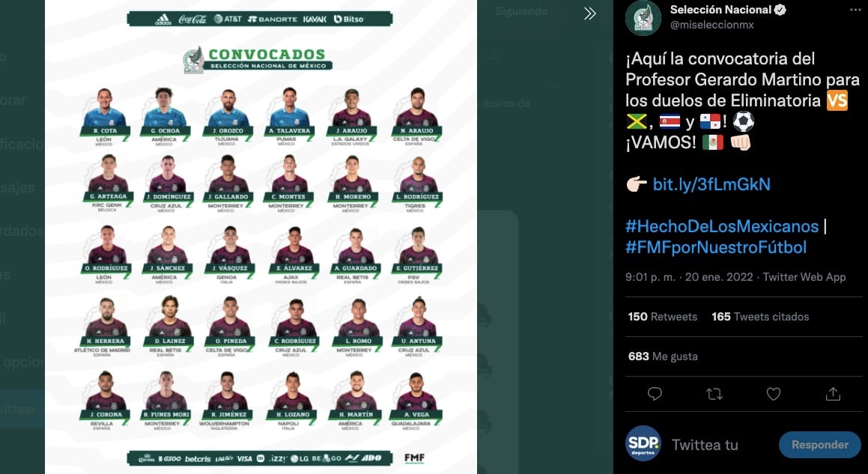Retweet using the retweet arrows icon
868x474 pixels.
pyautogui.click(x=714, y=394)
